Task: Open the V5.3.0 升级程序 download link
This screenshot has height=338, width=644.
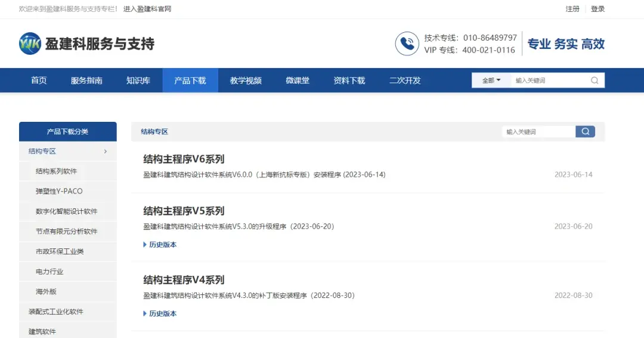Action: [x=239, y=226]
